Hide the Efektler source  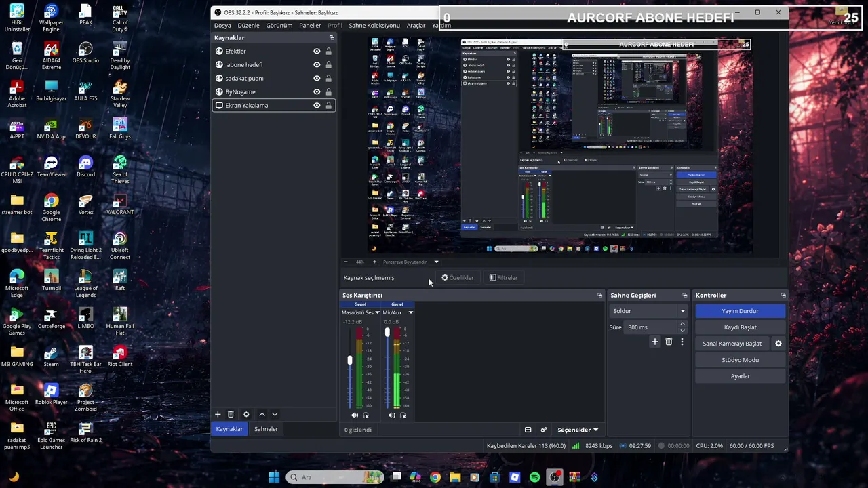pyautogui.click(x=317, y=52)
